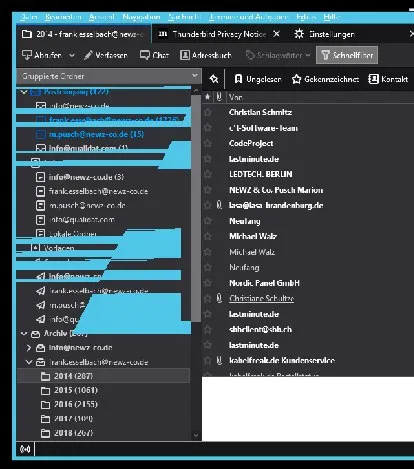The image size is (414, 469).
Task: Star the CodeProject message
Action: pyautogui.click(x=208, y=143)
